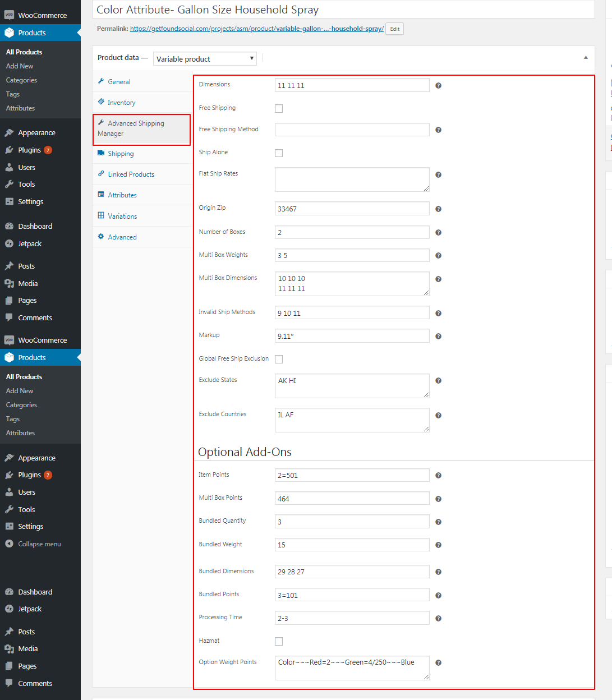Image resolution: width=612 pixels, height=700 pixels.
Task: Click the help icon for Markup field
Action: pos(438,337)
